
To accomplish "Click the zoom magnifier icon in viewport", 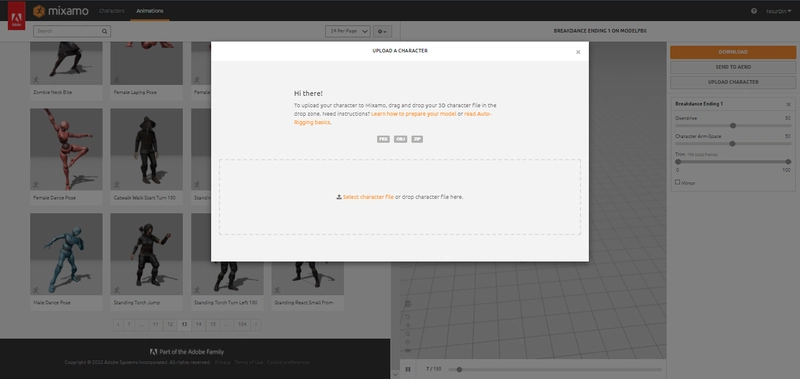I will (x=408, y=334).
